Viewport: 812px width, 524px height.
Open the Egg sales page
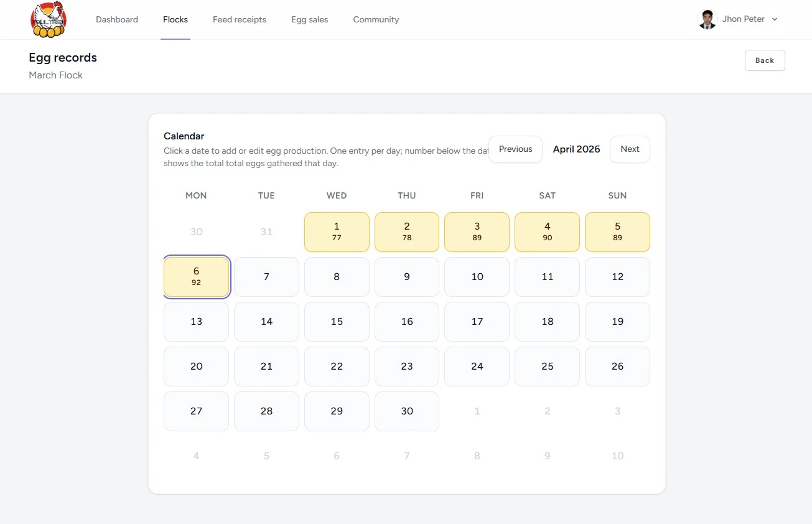[309, 19]
